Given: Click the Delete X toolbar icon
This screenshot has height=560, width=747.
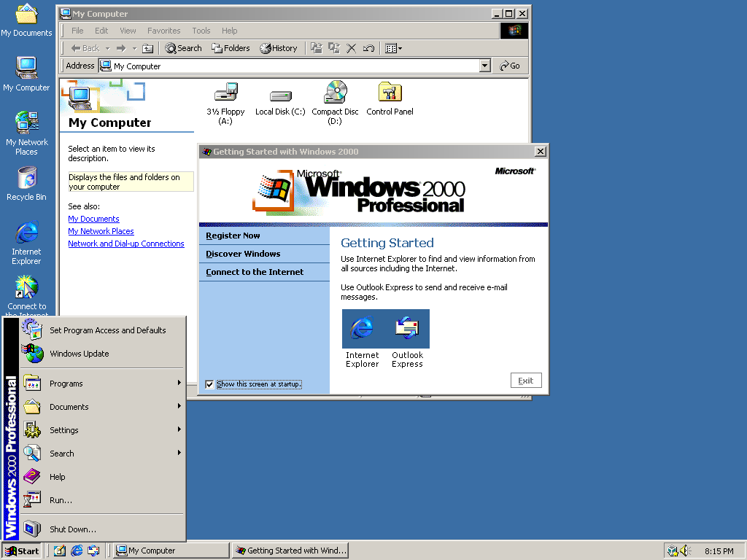Looking at the screenshot, I should pyautogui.click(x=351, y=48).
